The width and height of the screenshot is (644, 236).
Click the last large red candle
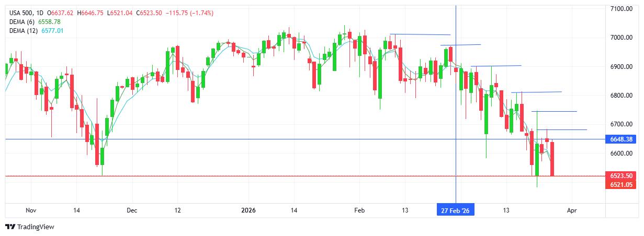point(553,159)
